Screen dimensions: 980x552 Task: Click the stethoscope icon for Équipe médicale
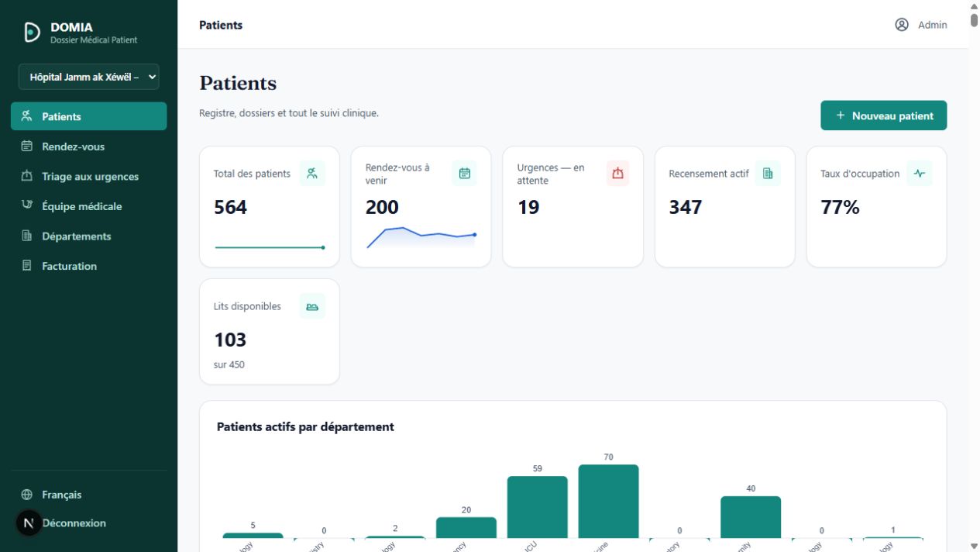(x=27, y=205)
